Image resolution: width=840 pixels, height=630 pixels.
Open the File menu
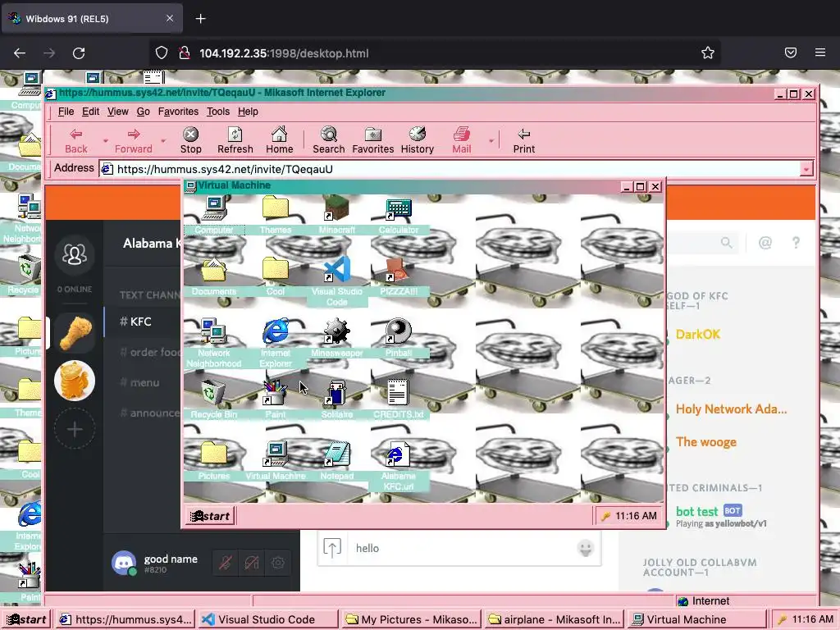(x=66, y=112)
